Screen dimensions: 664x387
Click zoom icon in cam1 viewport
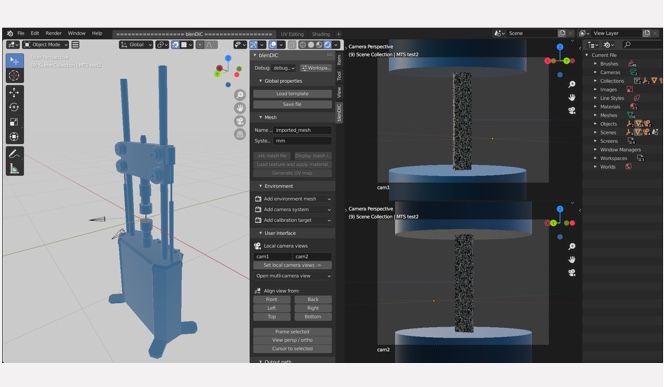(x=572, y=84)
